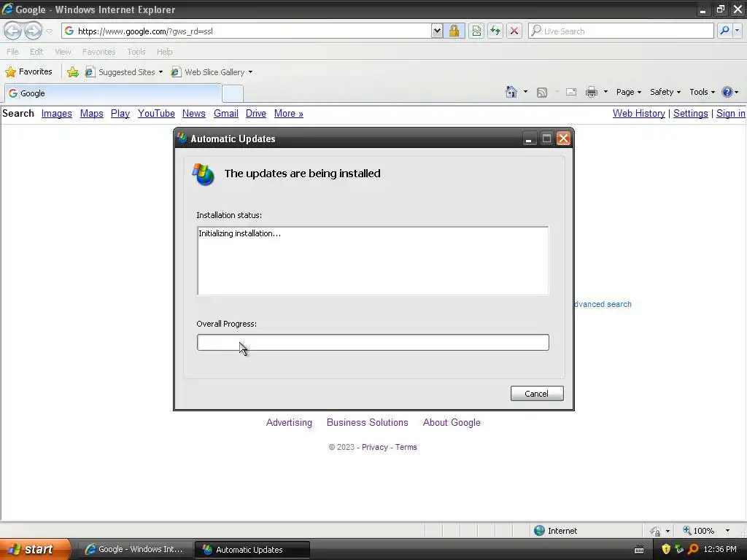
Task: Open the Web Slice Gallery dropdown
Action: click(x=212, y=72)
